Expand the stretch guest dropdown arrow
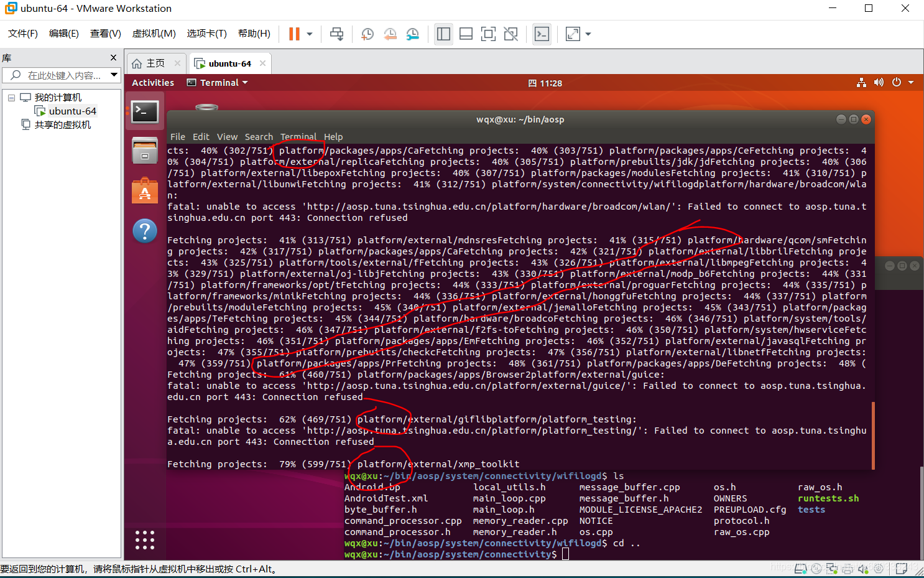 coord(588,34)
